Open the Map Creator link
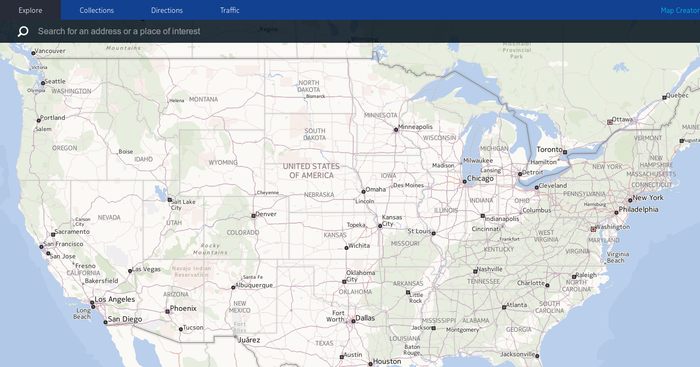The width and height of the screenshot is (700, 367). click(x=680, y=10)
